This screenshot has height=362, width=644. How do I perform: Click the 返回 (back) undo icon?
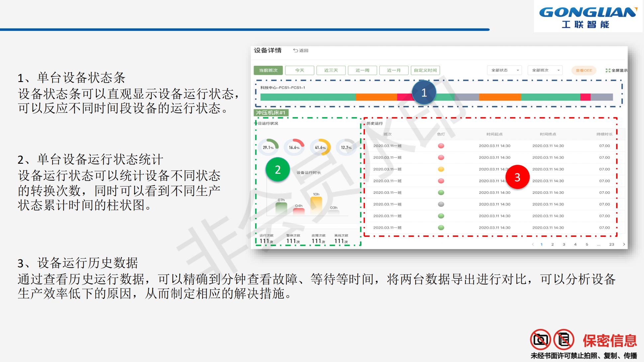[x=295, y=50]
